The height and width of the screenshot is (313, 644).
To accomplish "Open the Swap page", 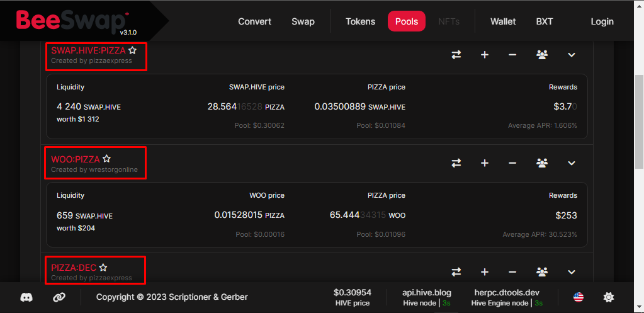I will (303, 21).
